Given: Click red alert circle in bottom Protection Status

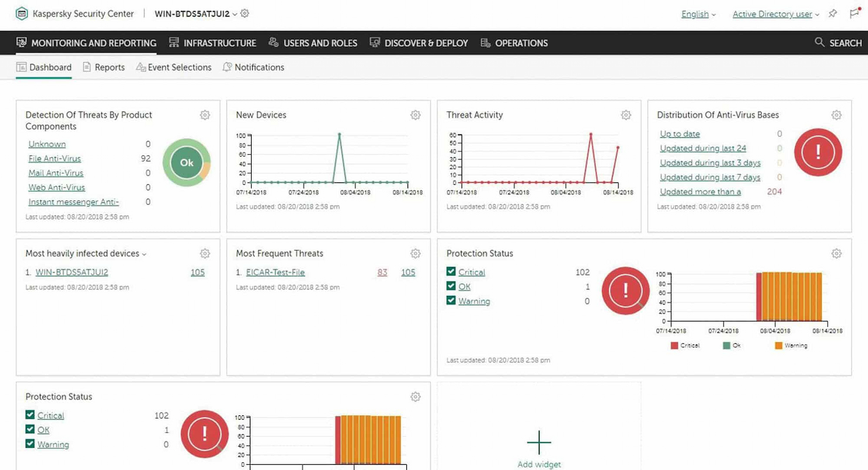Looking at the screenshot, I should point(205,434).
